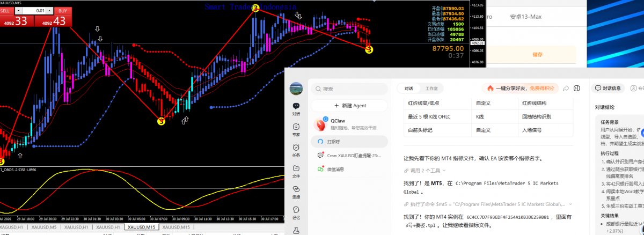
Task: Click the lab flask icon at sidebar bottom
Action: click(296, 231)
